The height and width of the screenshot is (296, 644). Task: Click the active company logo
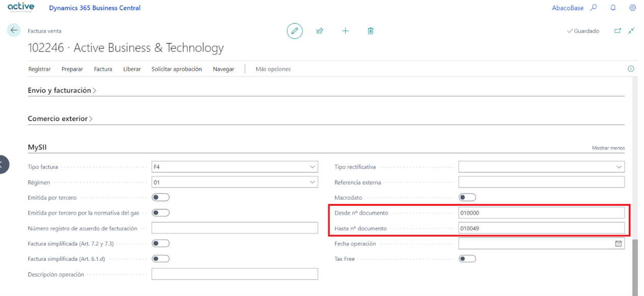pyautogui.click(x=21, y=7)
